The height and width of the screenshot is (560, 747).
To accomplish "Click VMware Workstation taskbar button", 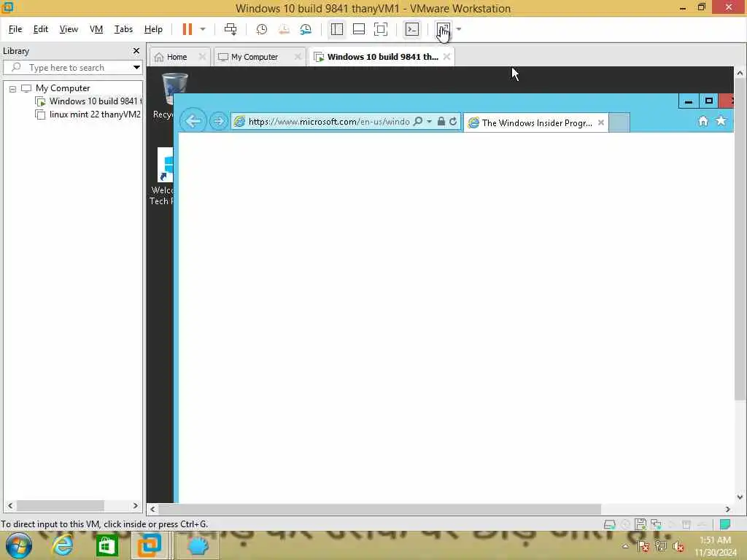I will pyautogui.click(x=150, y=545).
